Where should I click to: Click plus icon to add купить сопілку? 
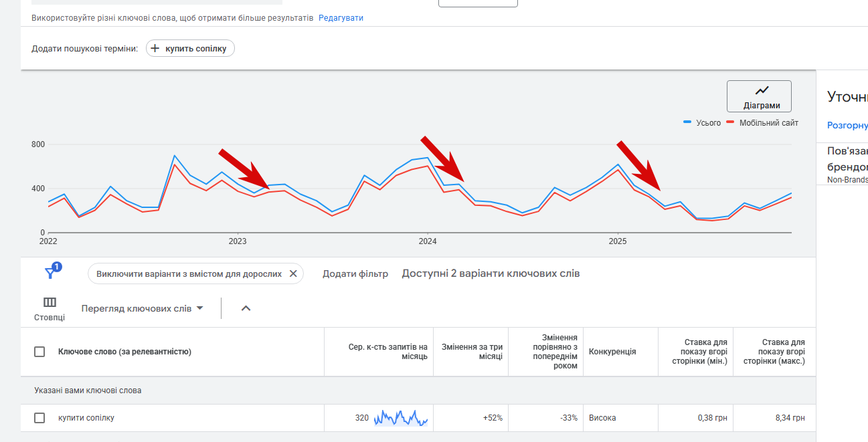pos(155,48)
